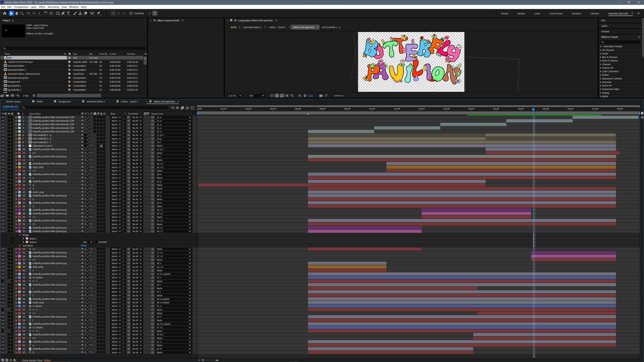This screenshot has height=362, width=644.
Task: Open the Add mask mode dropdown for Mask 2
Action: tap(87, 242)
